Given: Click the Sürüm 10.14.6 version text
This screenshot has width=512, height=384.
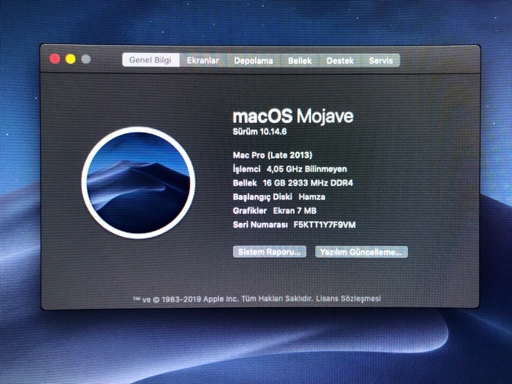Looking at the screenshot, I should click(x=260, y=132).
